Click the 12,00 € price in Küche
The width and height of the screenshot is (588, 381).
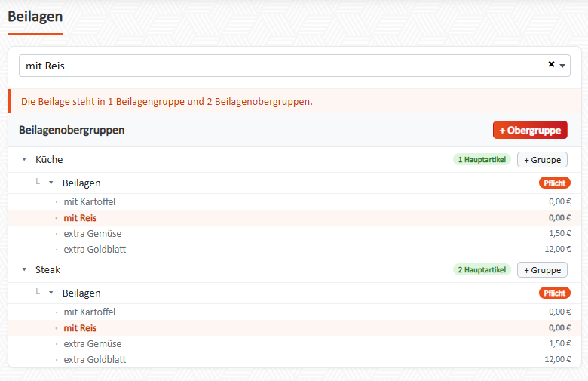558,249
